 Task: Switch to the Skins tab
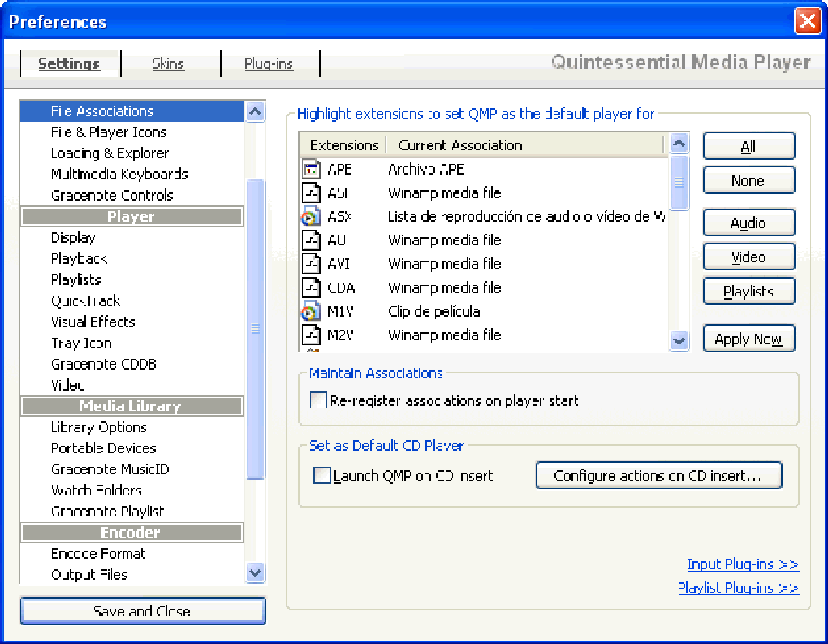click(x=169, y=64)
